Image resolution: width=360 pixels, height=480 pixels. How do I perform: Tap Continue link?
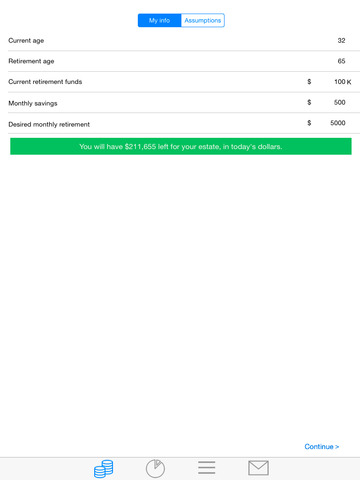coord(322,447)
